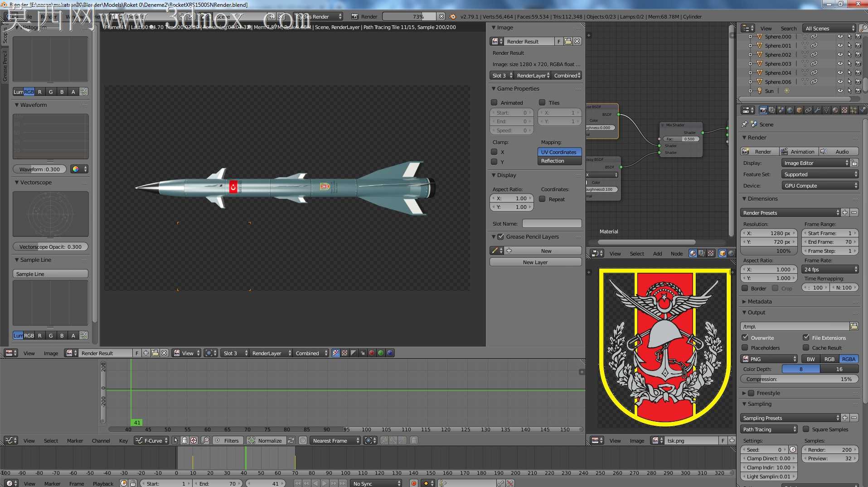This screenshot has width=868, height=487.
Task: Hide Sphere.000 with its eye icon
Action: [840, 37]
